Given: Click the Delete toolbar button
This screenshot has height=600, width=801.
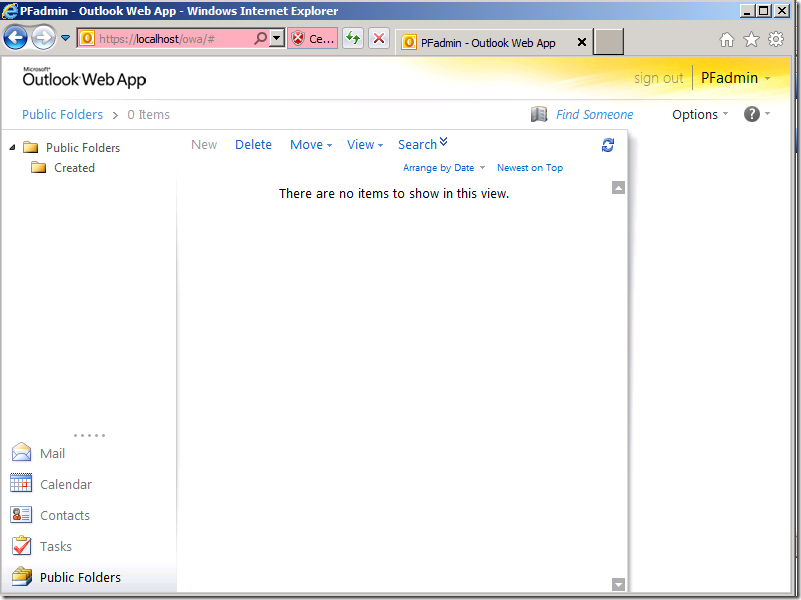Looking at the screenshot, I should pos(253,145).
